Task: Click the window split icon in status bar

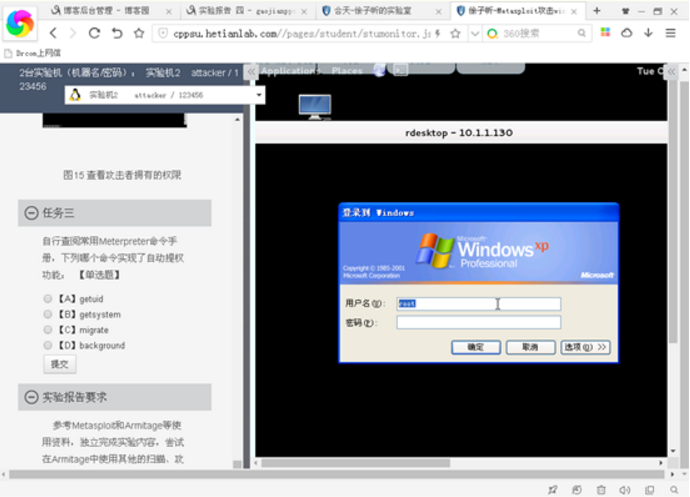Action: click(650, 490)
